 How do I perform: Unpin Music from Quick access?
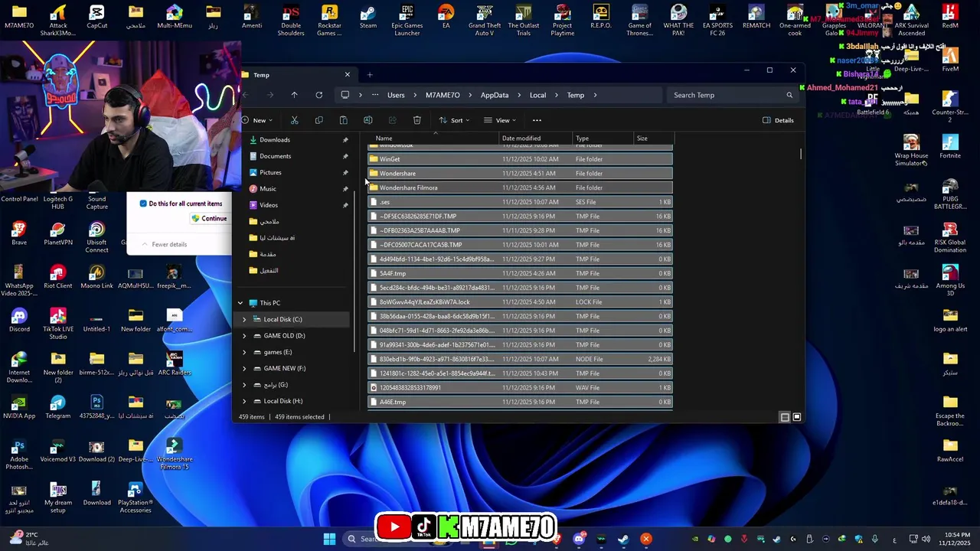pos(345,189)
